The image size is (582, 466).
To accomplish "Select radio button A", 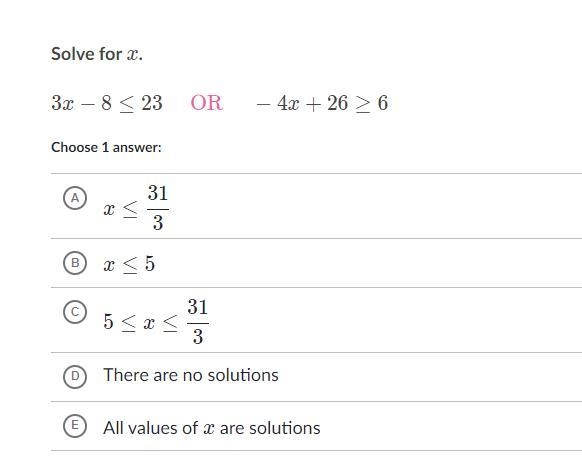I will [x=75, y=198].
